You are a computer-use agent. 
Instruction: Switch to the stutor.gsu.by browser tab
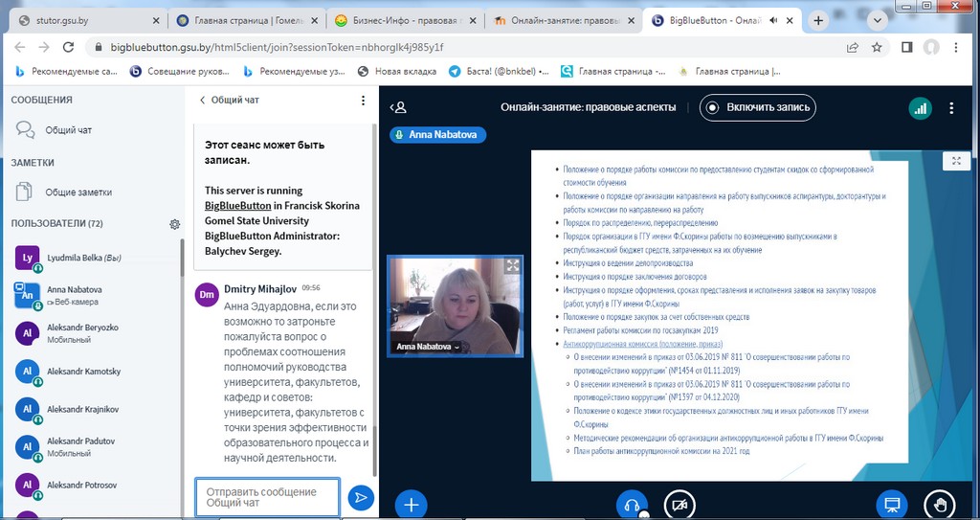(78, 20)
